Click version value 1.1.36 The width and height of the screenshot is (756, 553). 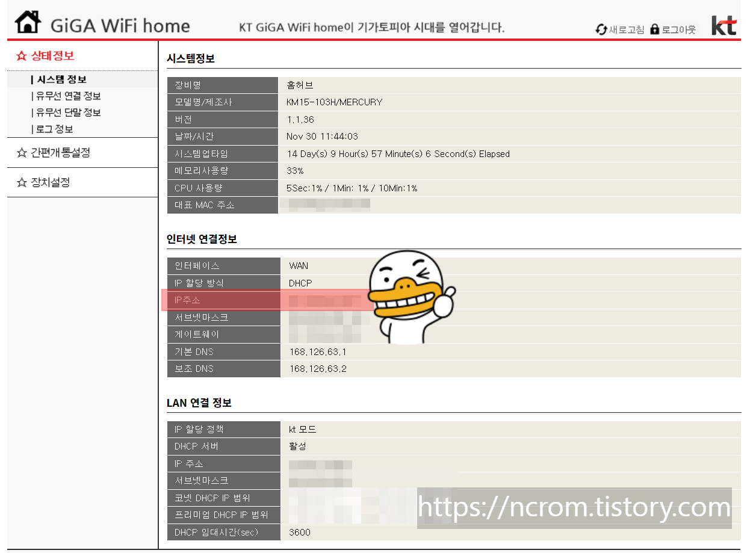[x=300, y=120]
